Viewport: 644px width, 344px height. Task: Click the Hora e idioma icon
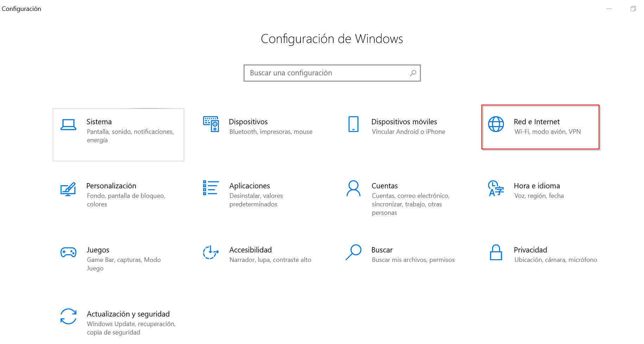[496, 188]
